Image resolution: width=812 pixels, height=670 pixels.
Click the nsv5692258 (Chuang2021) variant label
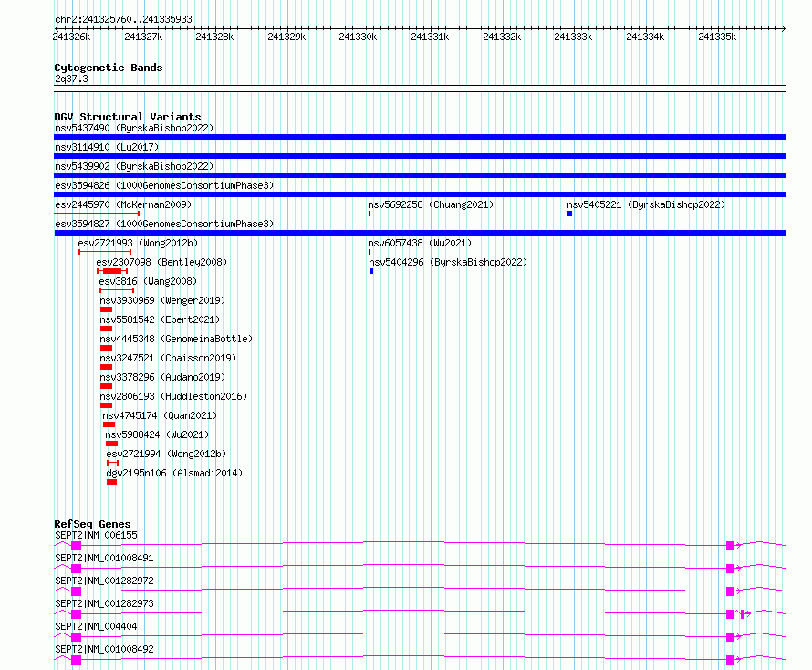click(x=431, y=204)
